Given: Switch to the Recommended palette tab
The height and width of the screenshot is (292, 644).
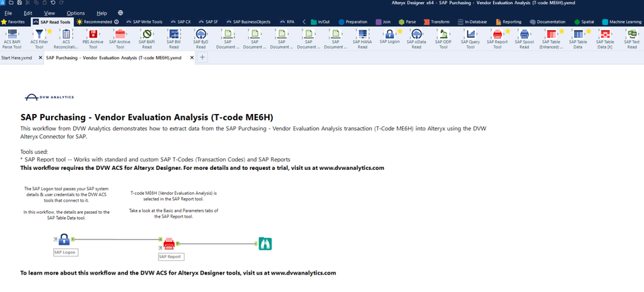Looking at the screenshot, I should tap(98, 22).
